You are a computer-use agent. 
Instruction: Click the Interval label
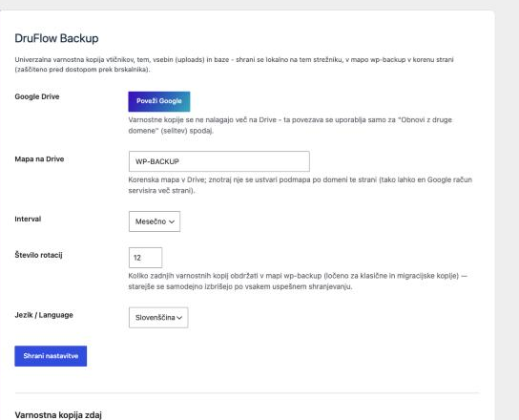(28, 219)
